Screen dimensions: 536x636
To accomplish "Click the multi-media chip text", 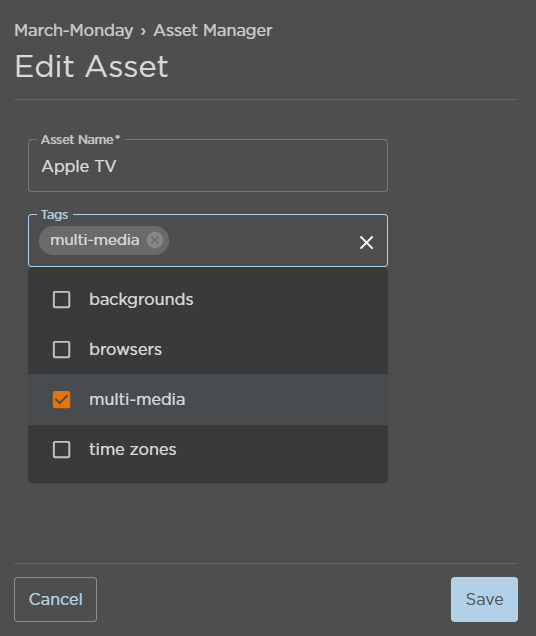I will click(x=95, y=240).
